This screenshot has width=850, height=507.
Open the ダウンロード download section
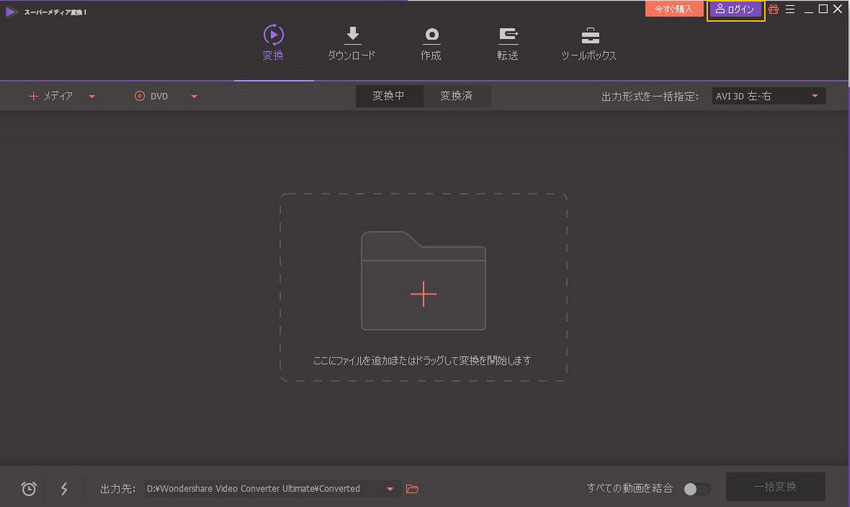point(352,43)
